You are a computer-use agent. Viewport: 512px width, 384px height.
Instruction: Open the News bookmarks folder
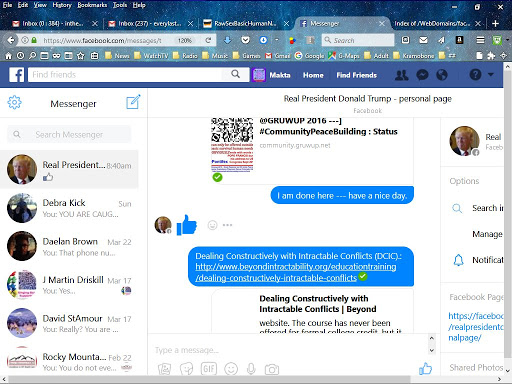tap(117, 56)
